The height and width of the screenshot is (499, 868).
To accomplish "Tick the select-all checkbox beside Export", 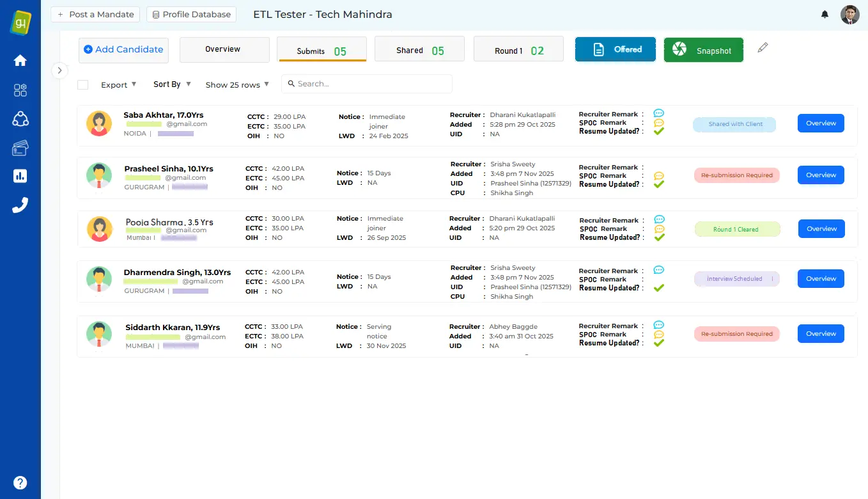I will (x=82, y=84).
